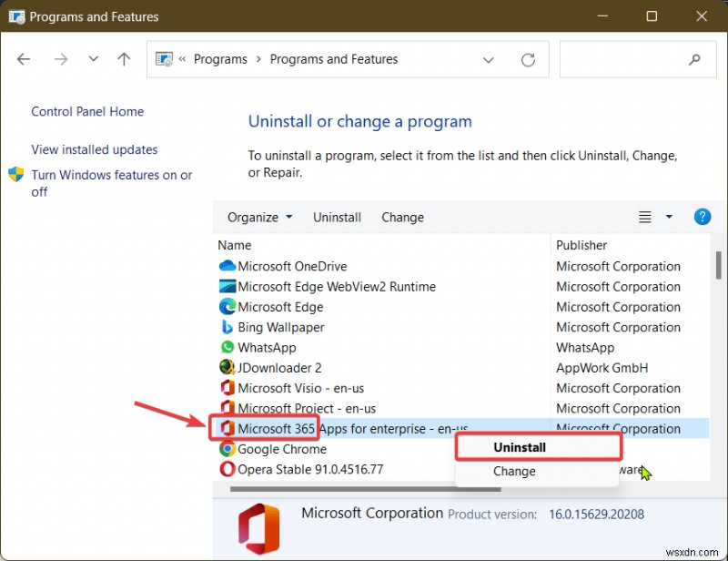Click the Google Chrome icon
728x561 pixels.
coord(227,448)
